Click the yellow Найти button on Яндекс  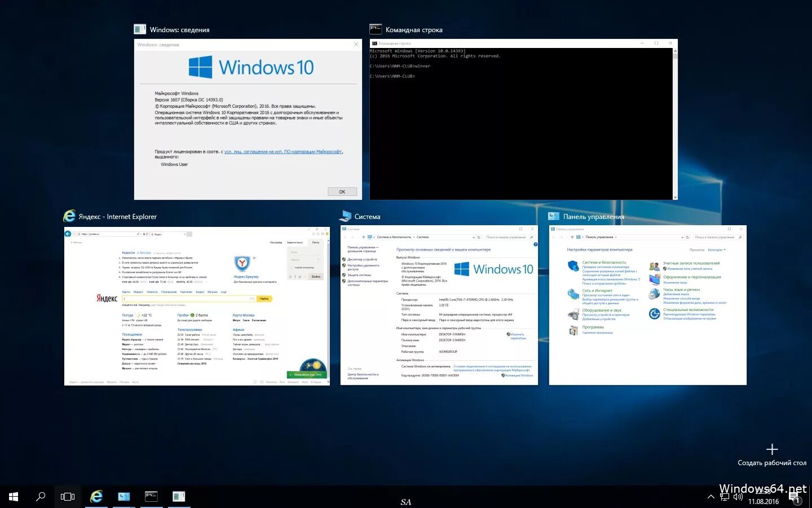(264, 299)
